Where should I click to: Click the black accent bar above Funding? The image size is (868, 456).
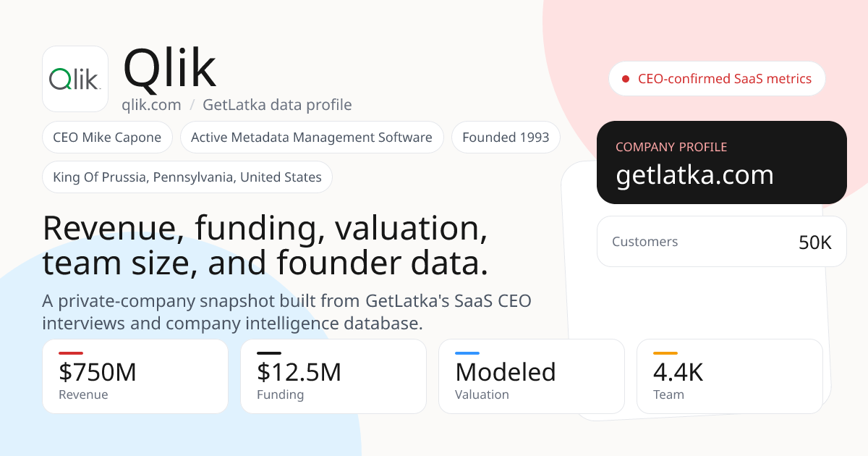[269, 353]
